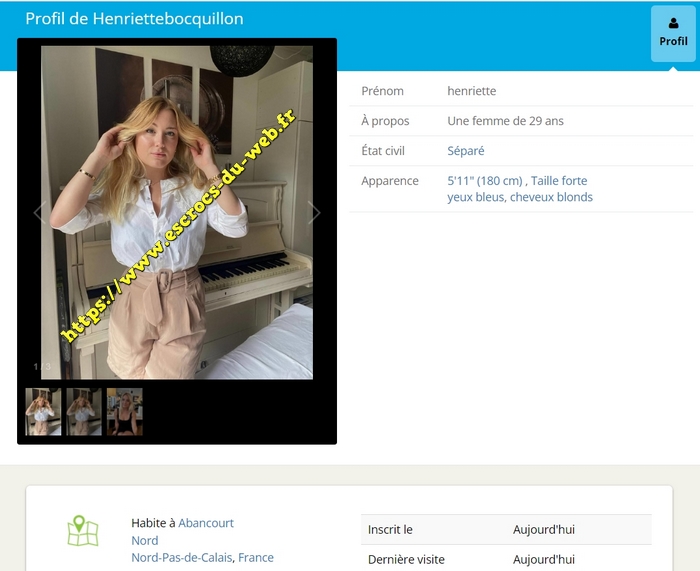Follow the Taille forte link
Screen dimensions: 700x571
pyautogui.click(x=559, y=181)
